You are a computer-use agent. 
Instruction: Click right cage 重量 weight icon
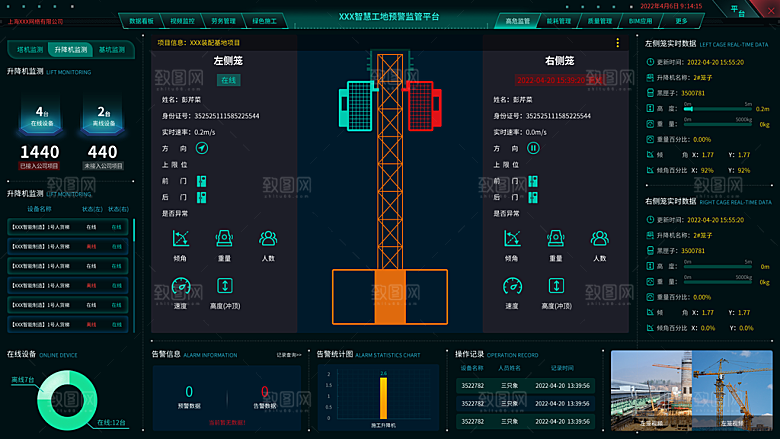[556, 239]
